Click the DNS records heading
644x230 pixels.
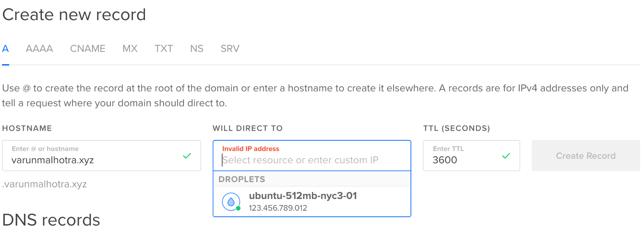(x=51, y=220)
